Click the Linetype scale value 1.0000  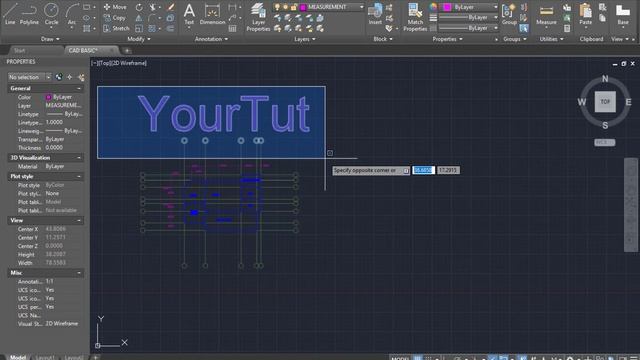coord(54,122)
